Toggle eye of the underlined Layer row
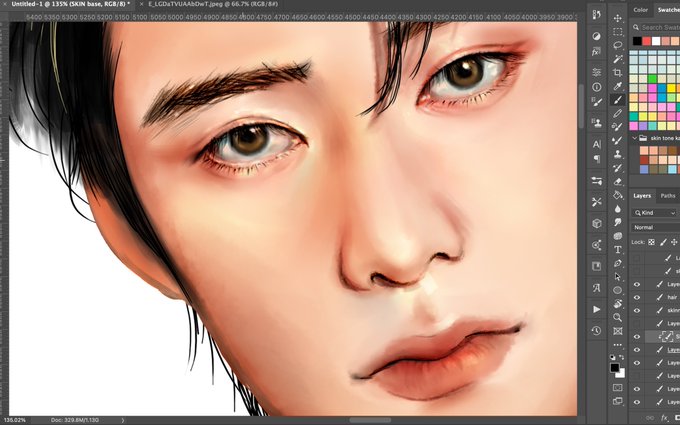This screenshot has width=680, height=425. (637, 350)
